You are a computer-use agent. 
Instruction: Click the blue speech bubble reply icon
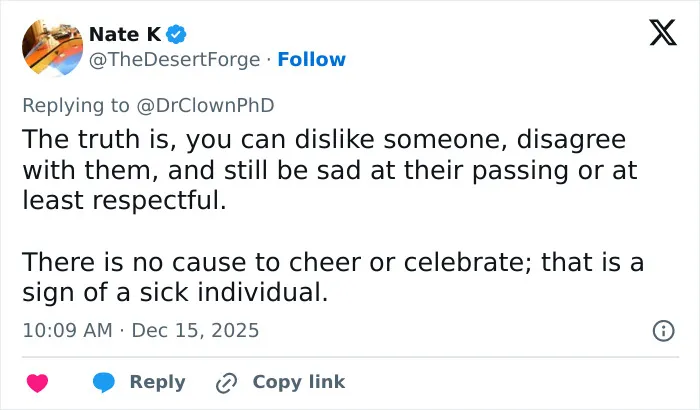[x=104, y=383]
